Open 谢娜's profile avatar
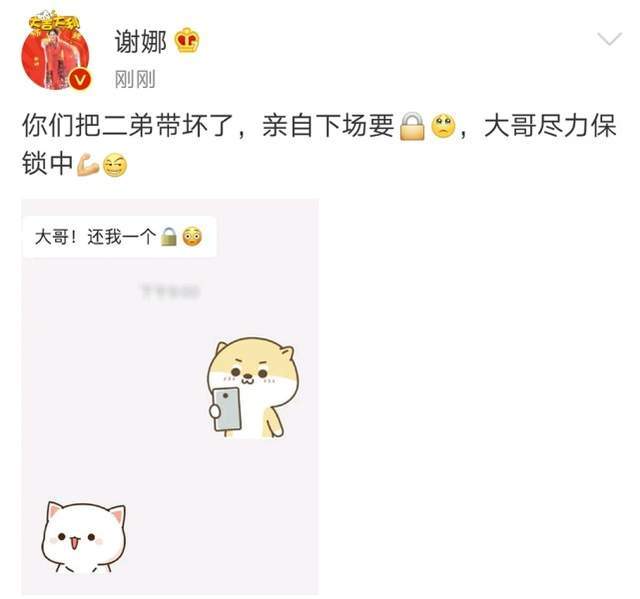The height and width of the screenshot is (599, 640). (x=56, y=53)
